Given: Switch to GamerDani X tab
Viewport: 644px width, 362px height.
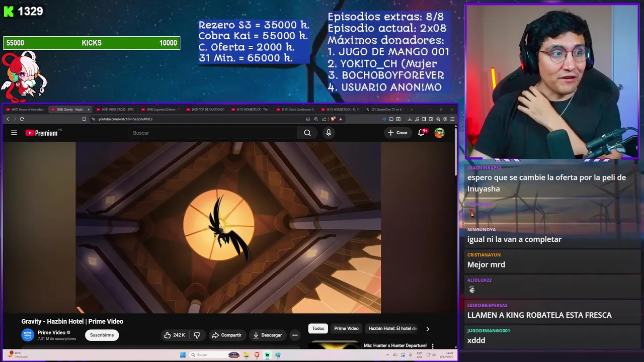Looking at the screenshot, I should (384, 109).
